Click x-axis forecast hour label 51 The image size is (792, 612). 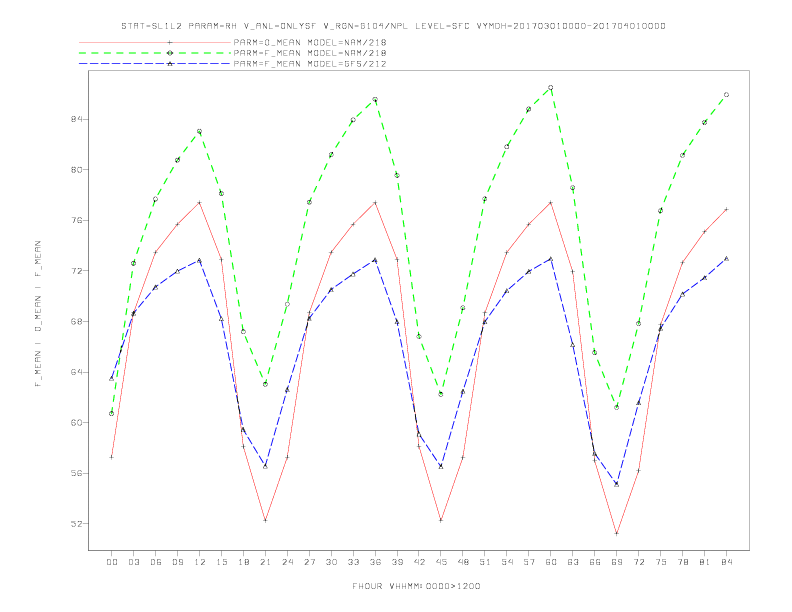pyautogui.click(x=485, y=562)
